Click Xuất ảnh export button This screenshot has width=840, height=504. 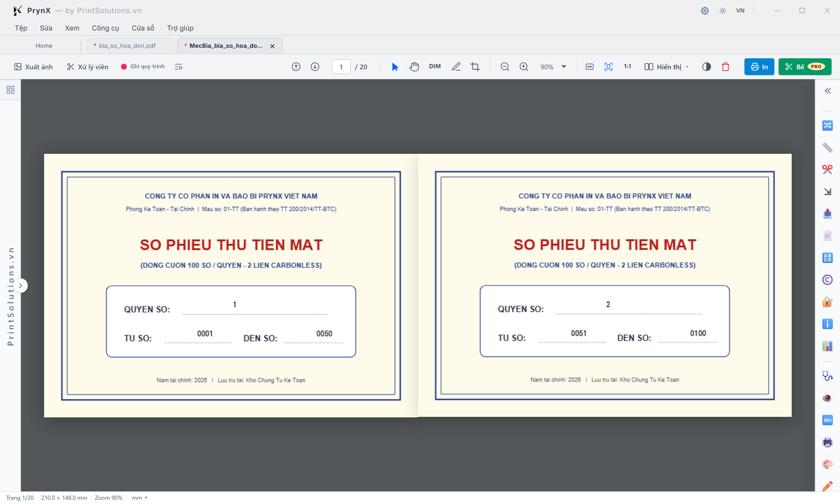33,67
